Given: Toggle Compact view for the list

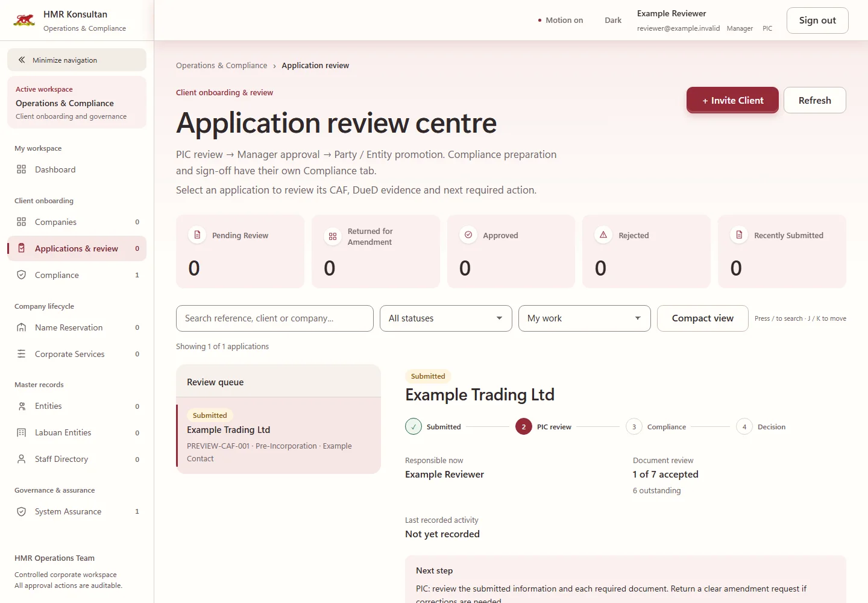Looking at the screenshot, I should click(703, 318).
